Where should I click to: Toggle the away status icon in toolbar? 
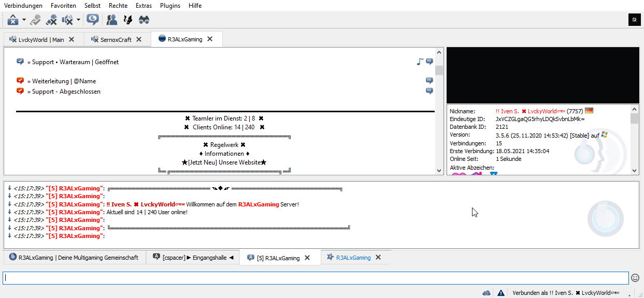tap(13, 20)
